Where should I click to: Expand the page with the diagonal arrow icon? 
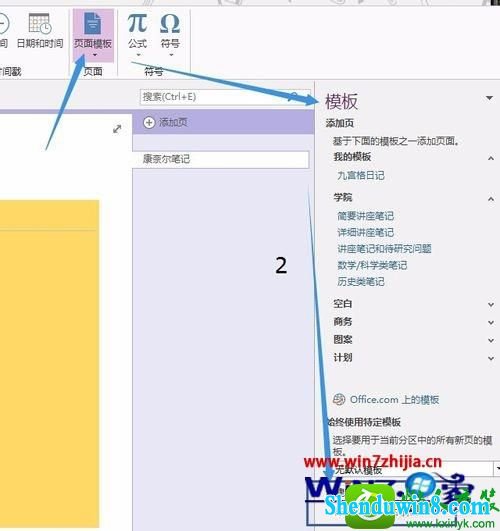tap(117, 129)
